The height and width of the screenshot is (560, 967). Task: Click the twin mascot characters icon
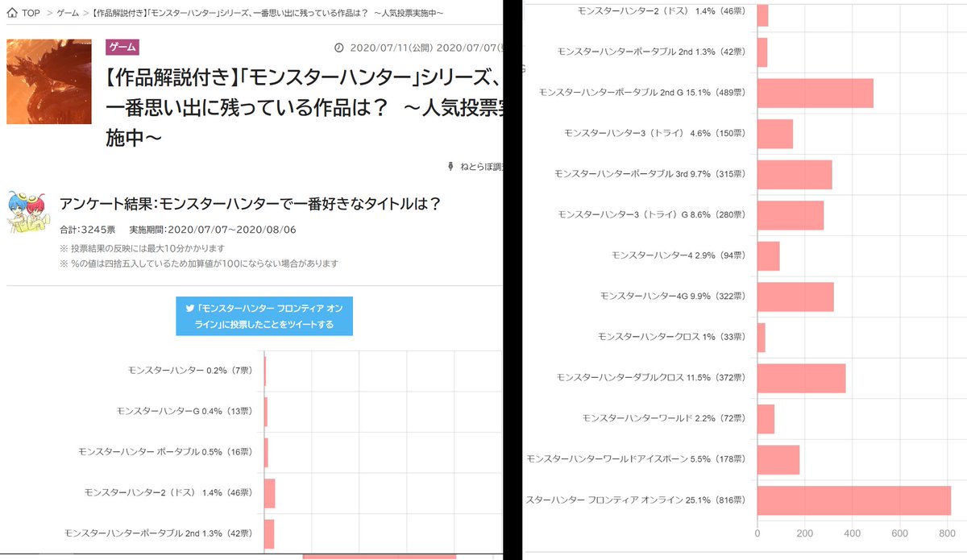[x=28, y=213]
